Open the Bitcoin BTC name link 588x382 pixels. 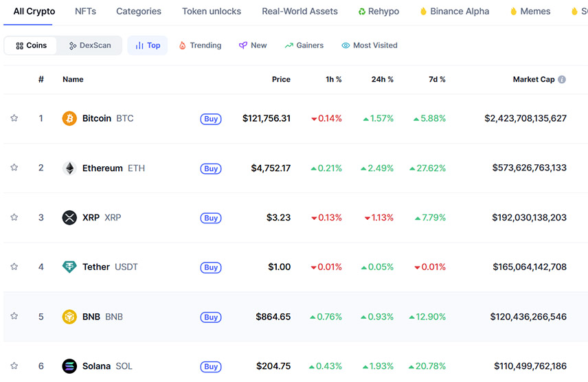click(x=108, y=119)
